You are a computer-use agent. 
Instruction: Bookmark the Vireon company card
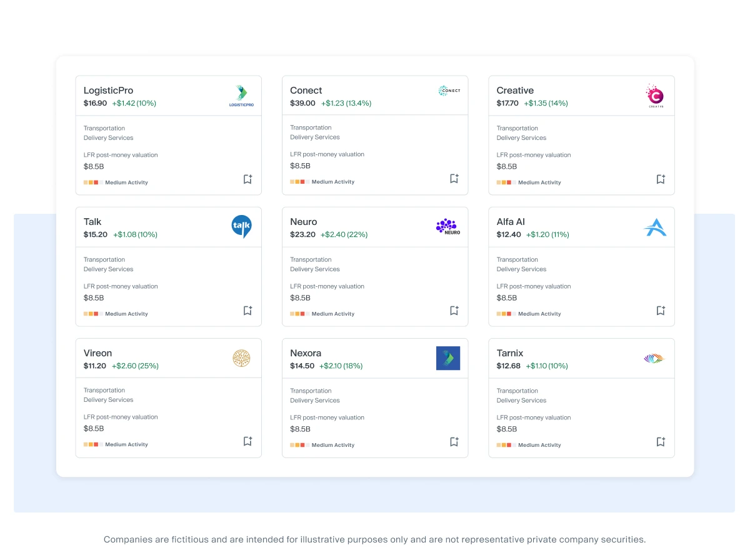coord(247,441)
